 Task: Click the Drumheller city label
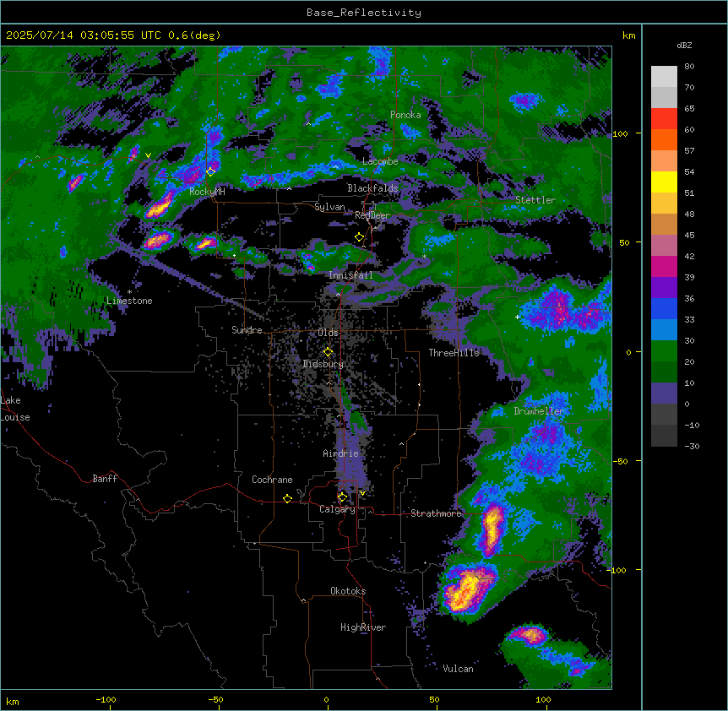click(539, 411)
